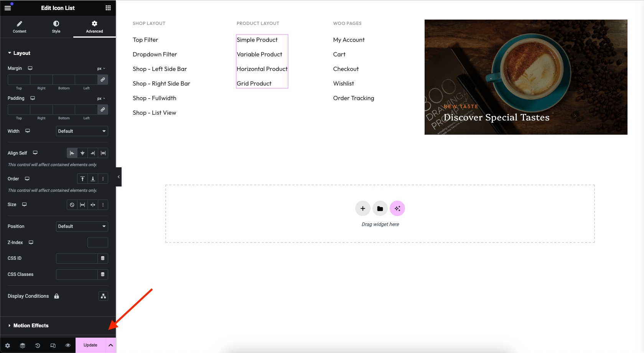Click the AI sparkle button in canvas

(397, 208)
